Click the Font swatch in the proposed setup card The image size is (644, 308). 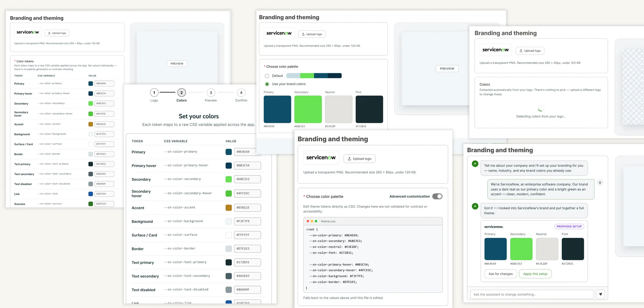(x=573, y=249)
